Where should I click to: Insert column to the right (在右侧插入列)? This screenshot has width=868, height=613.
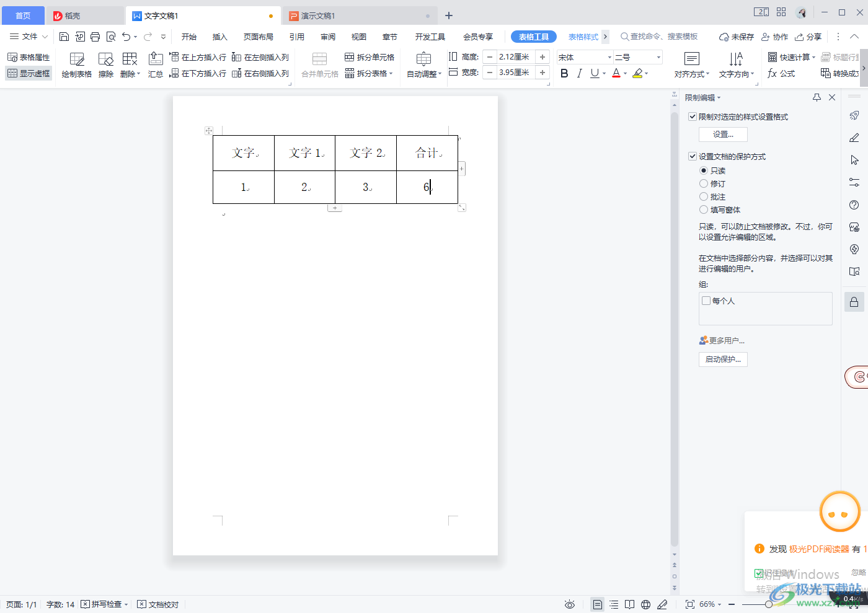[x=260, y=73]
